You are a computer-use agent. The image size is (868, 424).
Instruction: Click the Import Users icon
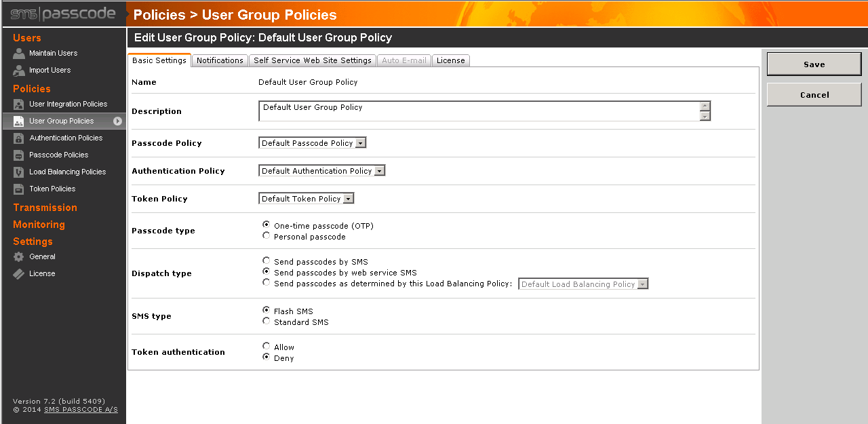click(x=19, y=70)
